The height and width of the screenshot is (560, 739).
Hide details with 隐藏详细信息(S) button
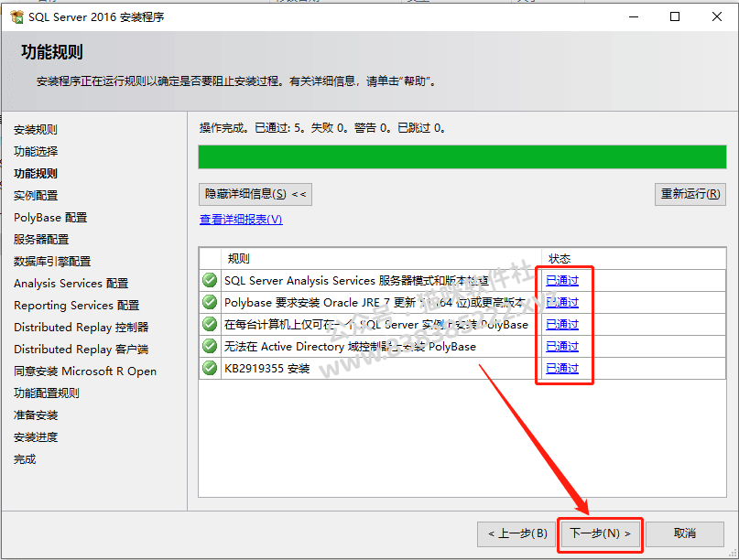coord(255,194)
